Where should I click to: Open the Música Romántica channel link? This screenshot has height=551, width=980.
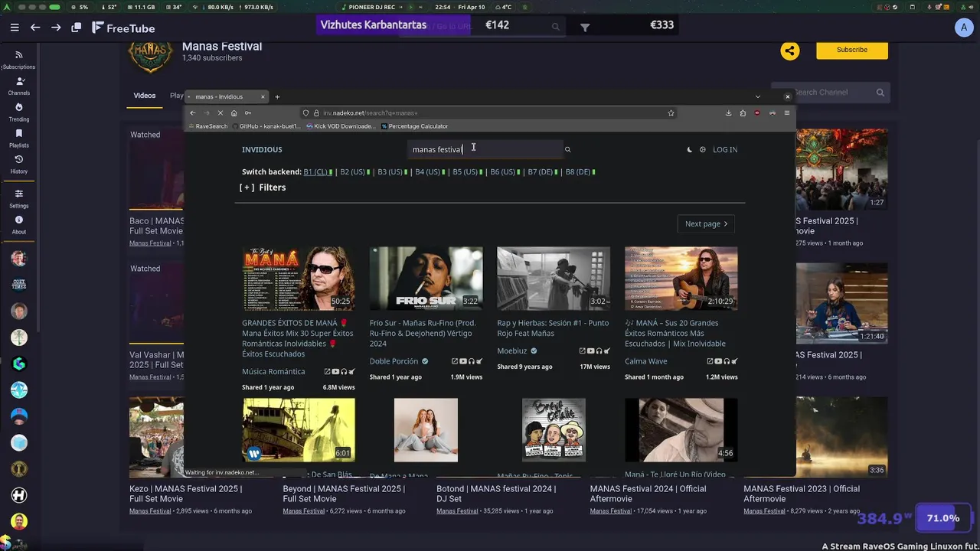click(x=273, y=371)
